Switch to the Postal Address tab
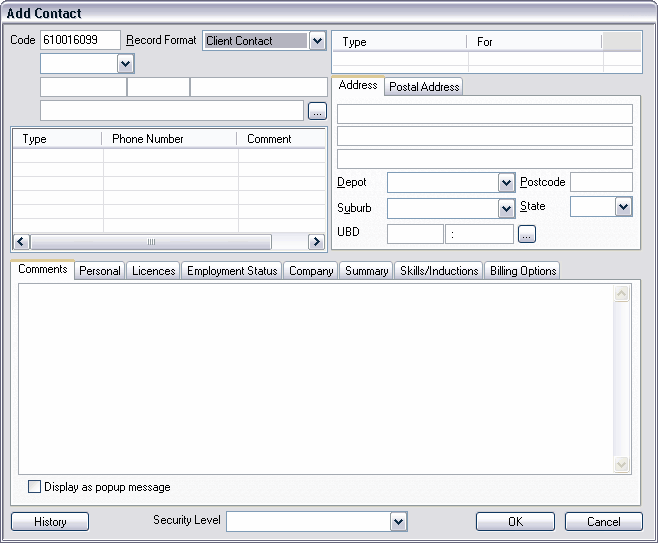 tap(424, 87)
